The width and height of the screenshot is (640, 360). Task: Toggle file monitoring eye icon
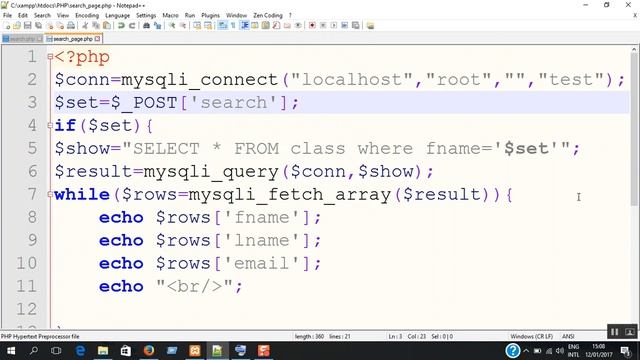pyautogui.click(x=298, y=25)
